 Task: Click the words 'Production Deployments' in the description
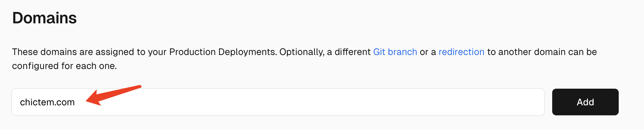tap(223, 52)
